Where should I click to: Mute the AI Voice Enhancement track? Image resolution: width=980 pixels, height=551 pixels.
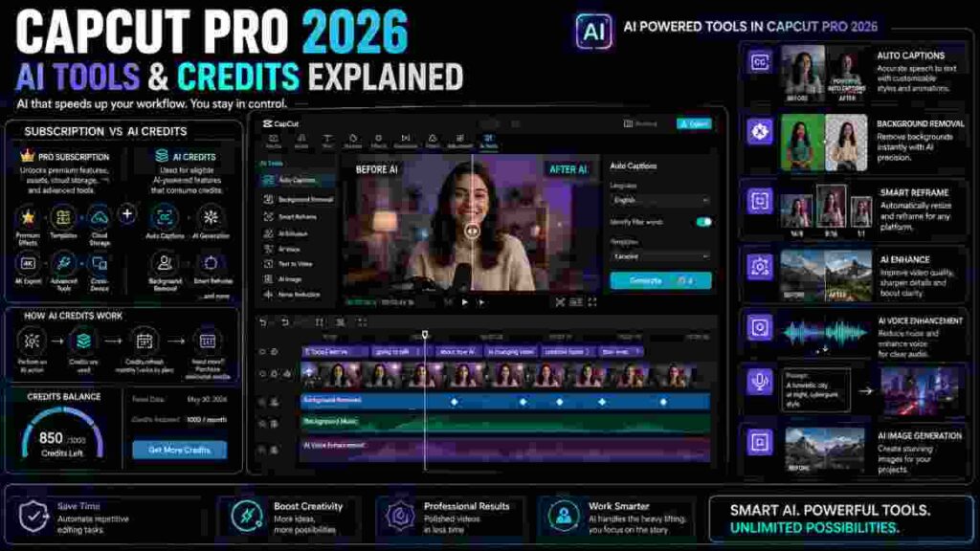[274, 450]
